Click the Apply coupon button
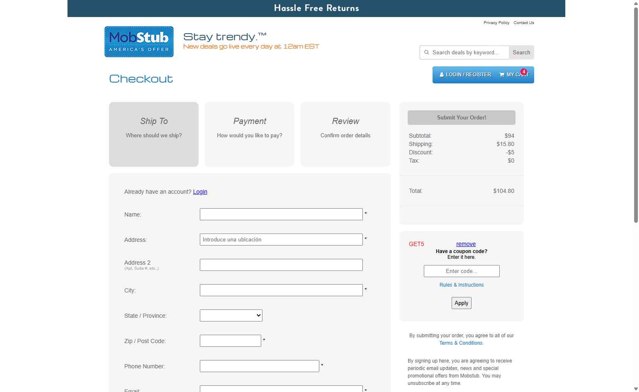 (x=461, y=303)
